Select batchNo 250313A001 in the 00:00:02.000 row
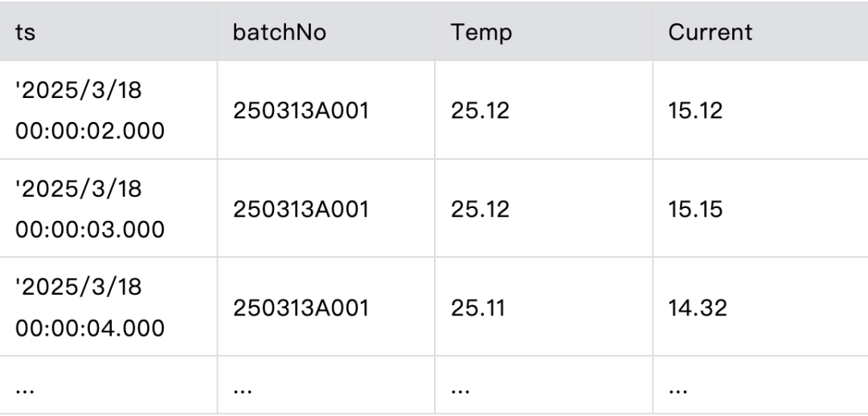This screenshot has width=868, height=416. pyautogui.click(x=301, y=110)
